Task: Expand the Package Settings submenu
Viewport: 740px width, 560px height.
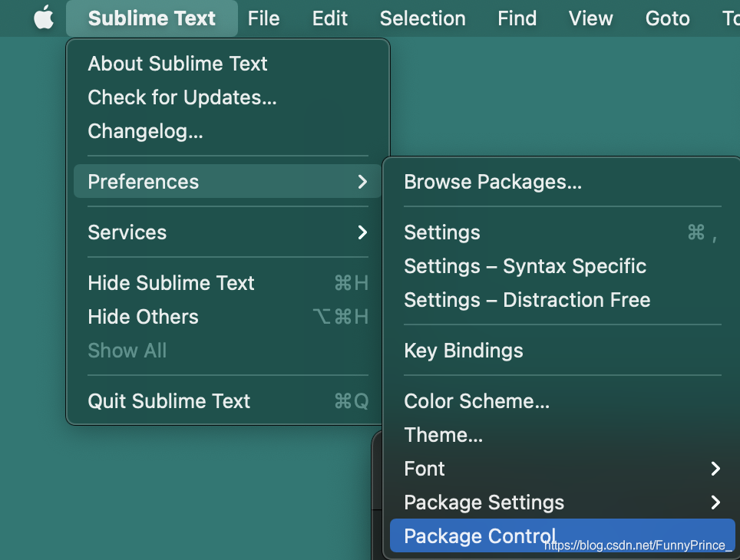Action: [x=563, y=502]
